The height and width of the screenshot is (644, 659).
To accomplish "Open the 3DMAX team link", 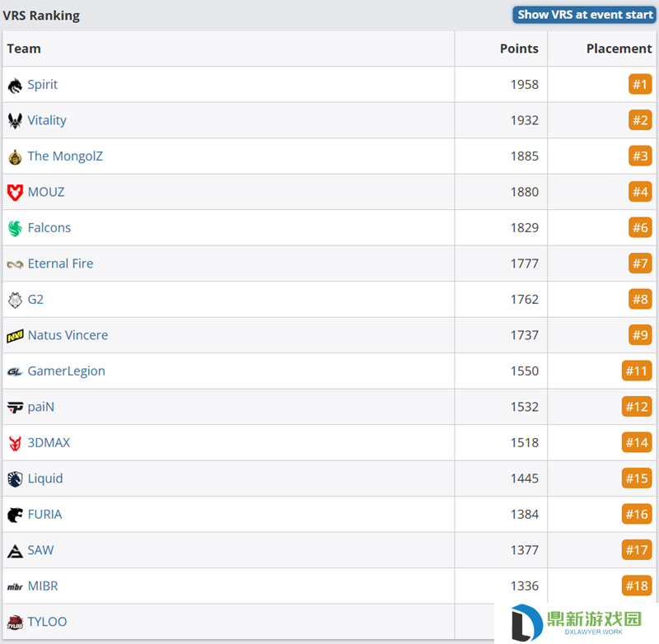I will [49, 442].
